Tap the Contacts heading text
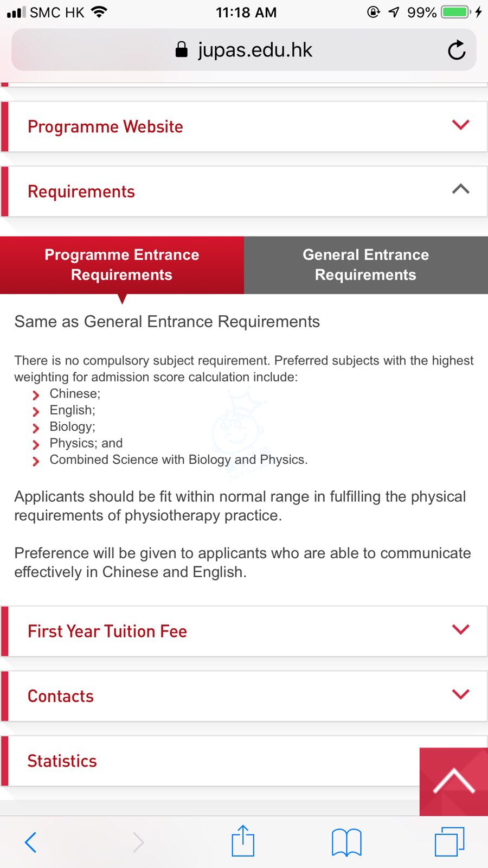This screenshot has height=868, width=488. click(x=61, y=696)
